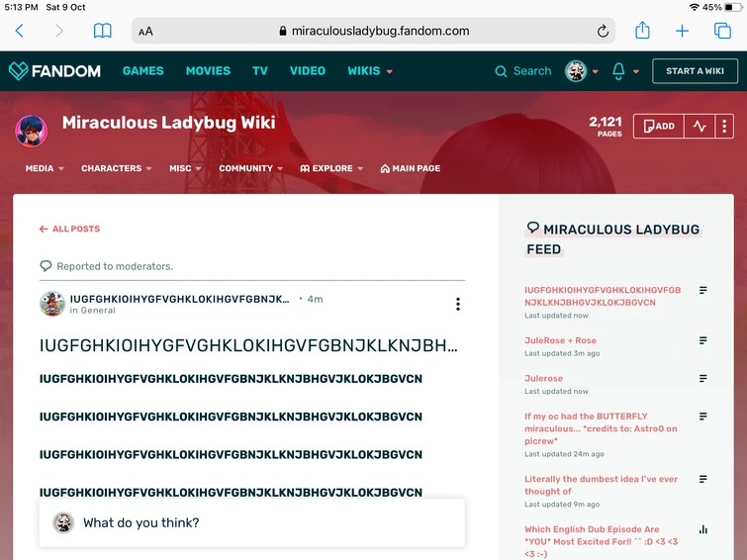Click the MIRACULOUS LADYBUG FEED heading
The image size is (747, 560).
point(613,239)
